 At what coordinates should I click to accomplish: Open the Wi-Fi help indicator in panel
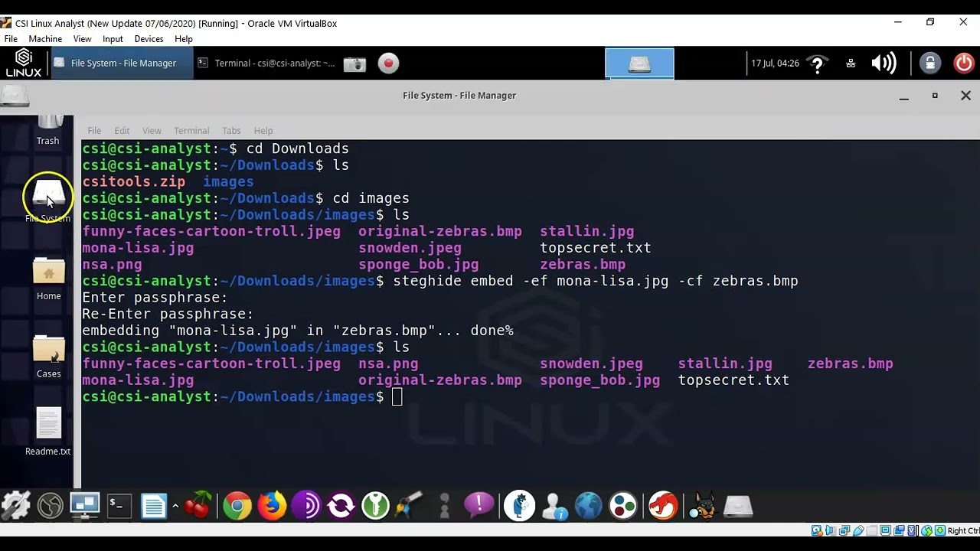point(818,64)
